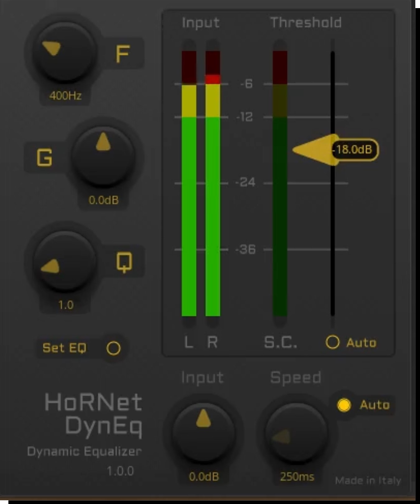Click the Made in Italy text
This screenshot has width=420, height=504.
[368, 481]
